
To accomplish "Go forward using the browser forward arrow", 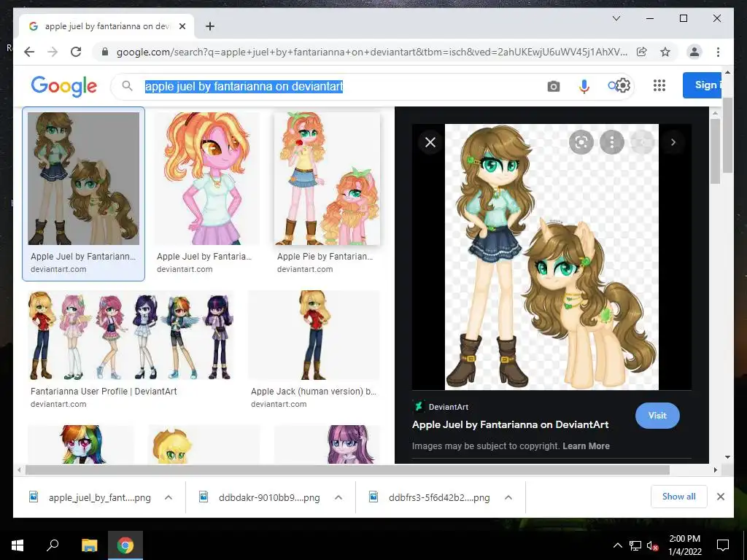I will [53, 52].
